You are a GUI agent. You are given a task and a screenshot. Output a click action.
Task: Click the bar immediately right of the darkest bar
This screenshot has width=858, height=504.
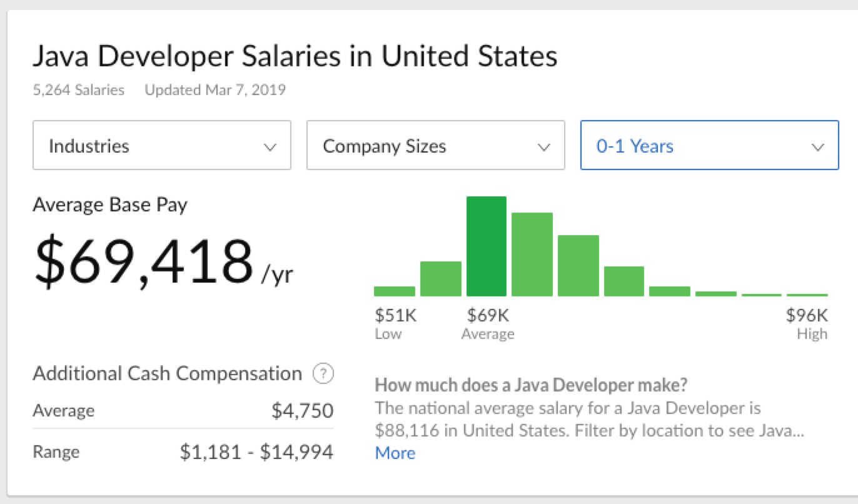(x=532, y=255)
